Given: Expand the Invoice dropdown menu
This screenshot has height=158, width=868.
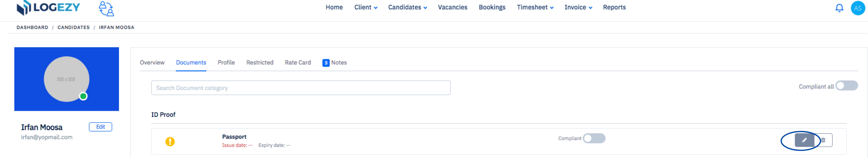Looking at the screenshot, I should [x=578, y=7].
